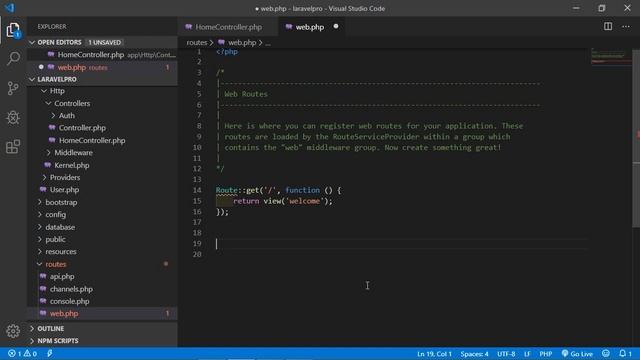
Task: Open api.php in routes folder
Action: (62, 276)
